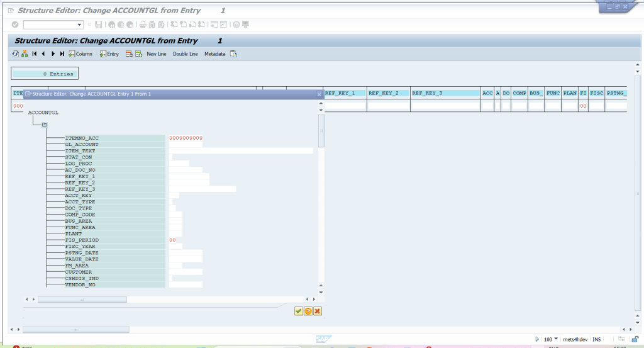Click the INS status bar indicator

point(597,339)
